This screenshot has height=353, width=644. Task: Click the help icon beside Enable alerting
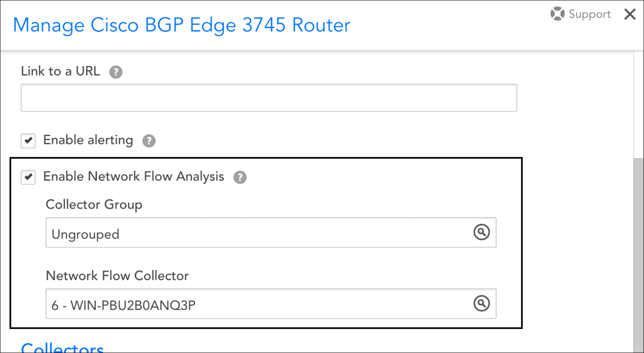point(148,141)
